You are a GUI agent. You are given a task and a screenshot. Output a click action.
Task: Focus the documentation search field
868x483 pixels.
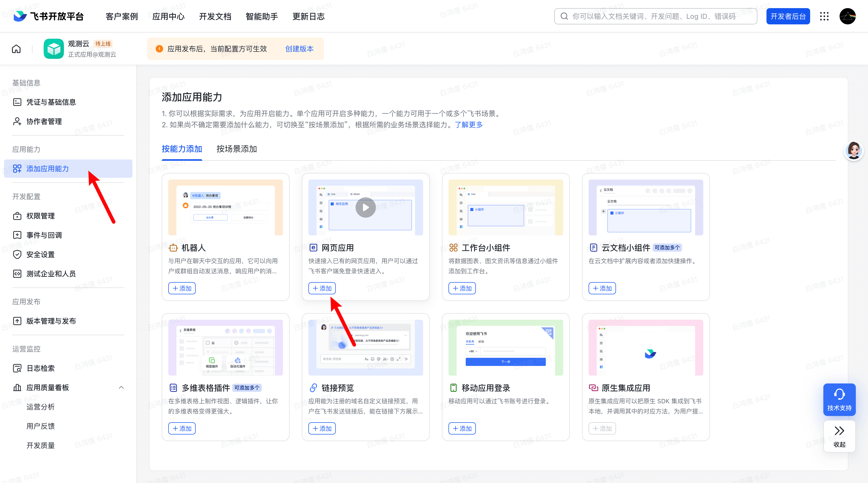click(656, 16)
